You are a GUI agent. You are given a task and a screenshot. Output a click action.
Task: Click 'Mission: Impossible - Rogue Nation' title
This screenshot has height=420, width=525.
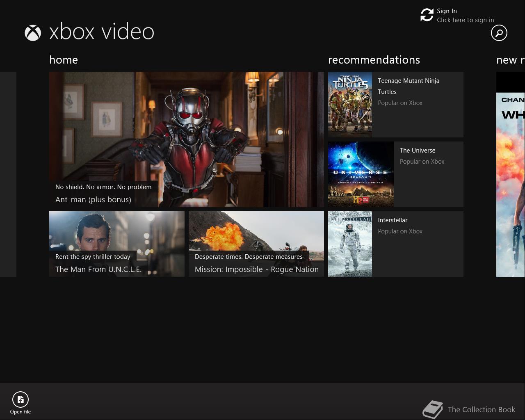pos(257,269)
